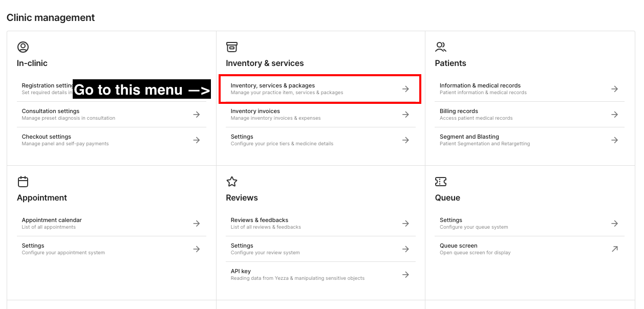The width and height of the screenshot is (644, 309).
Task: Open Reviews & feedbacks list
Action: click(320, 224)
